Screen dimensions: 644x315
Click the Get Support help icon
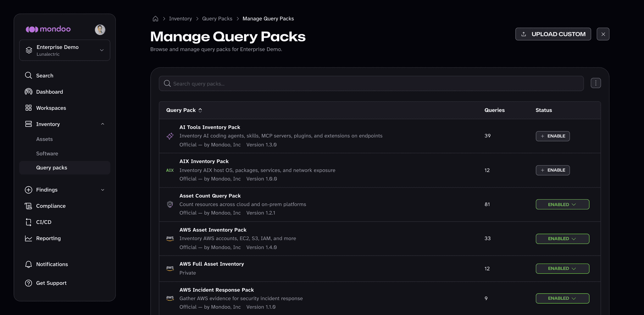point(28,283)
